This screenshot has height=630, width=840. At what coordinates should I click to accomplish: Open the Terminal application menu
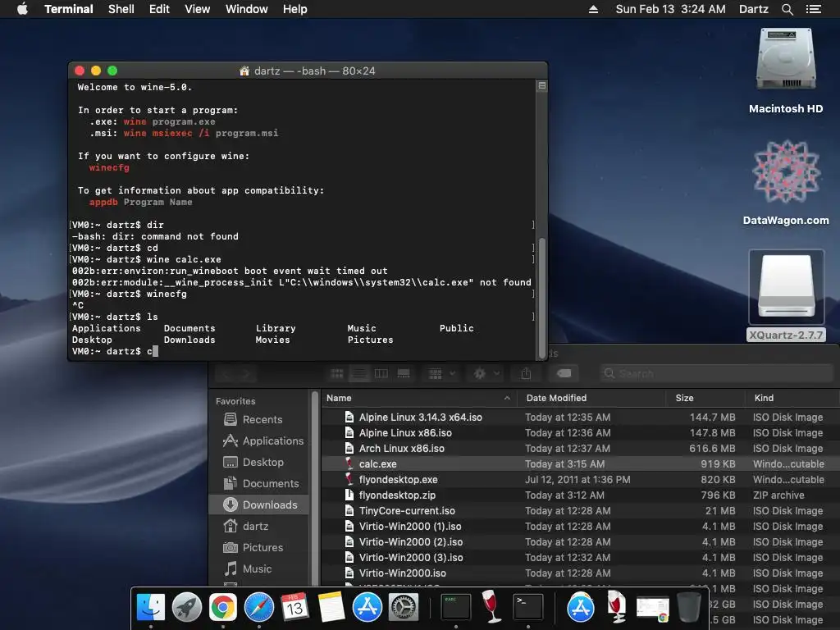tap(69, 9)
